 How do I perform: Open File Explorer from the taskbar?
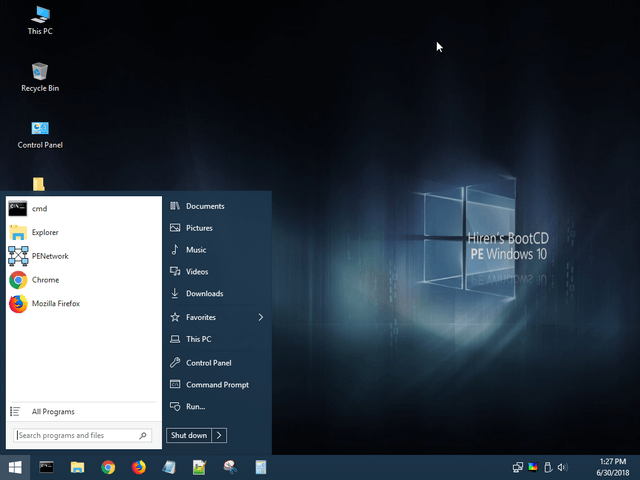coord(77,467)
